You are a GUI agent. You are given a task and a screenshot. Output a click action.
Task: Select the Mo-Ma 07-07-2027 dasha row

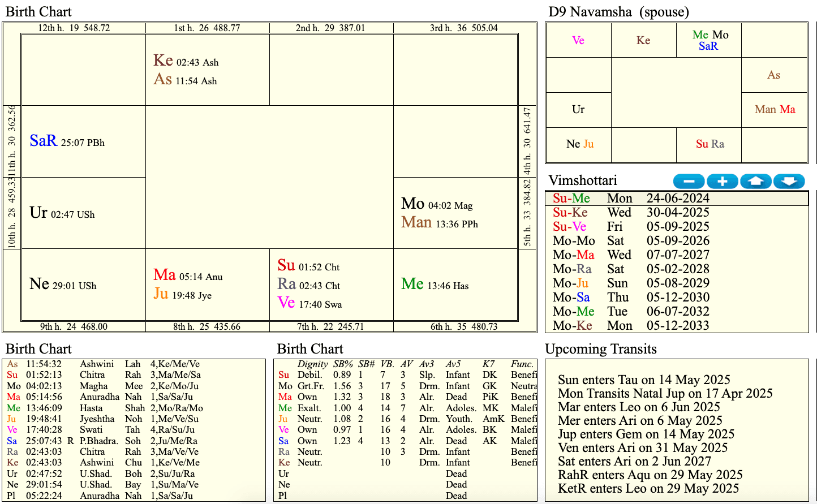[x=677, y=255]
